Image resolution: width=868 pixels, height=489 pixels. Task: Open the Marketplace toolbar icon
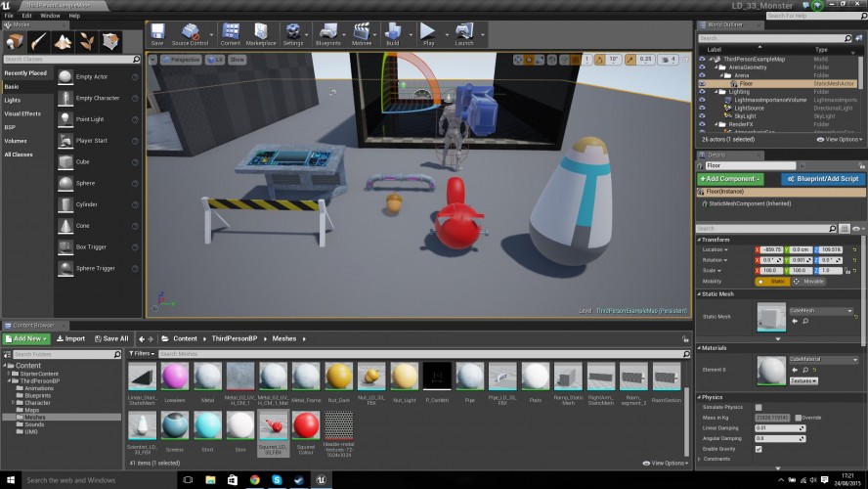pyautogui.click(x=261, y=34)
